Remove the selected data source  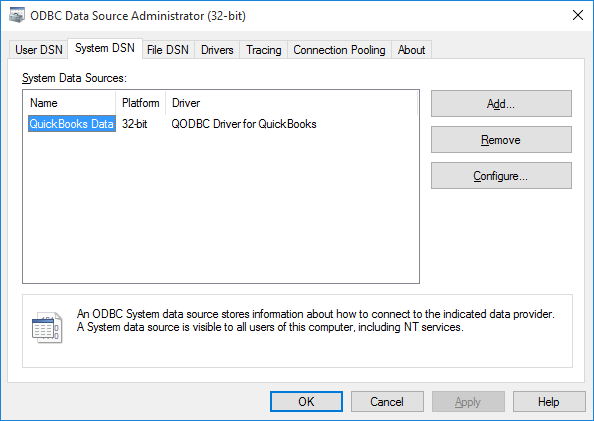click(501, 140)
